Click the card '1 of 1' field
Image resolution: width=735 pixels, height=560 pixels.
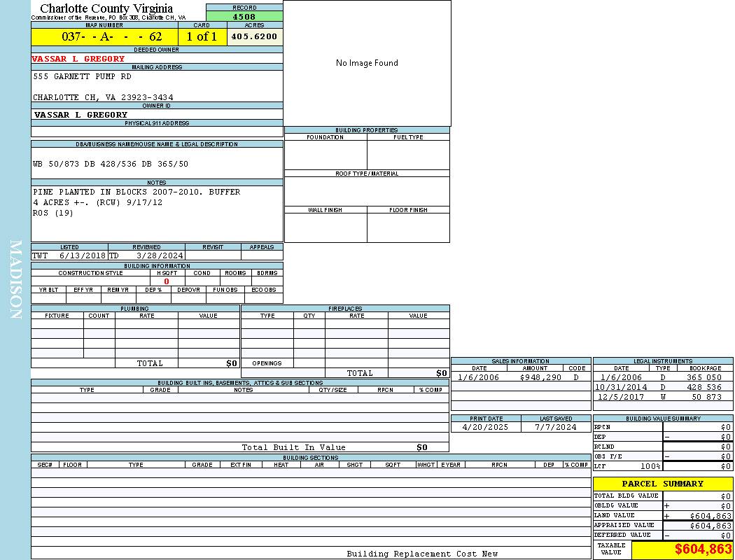(x=202, y=36)
